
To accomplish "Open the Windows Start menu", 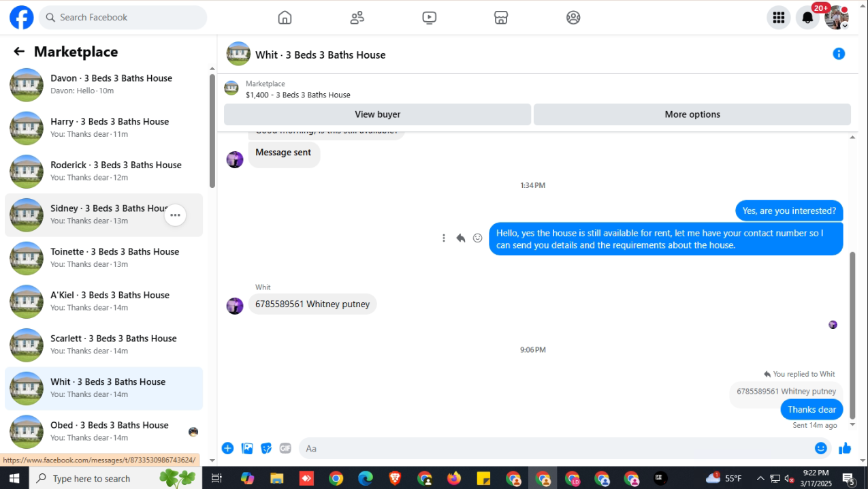I will [x=14, y=478].
